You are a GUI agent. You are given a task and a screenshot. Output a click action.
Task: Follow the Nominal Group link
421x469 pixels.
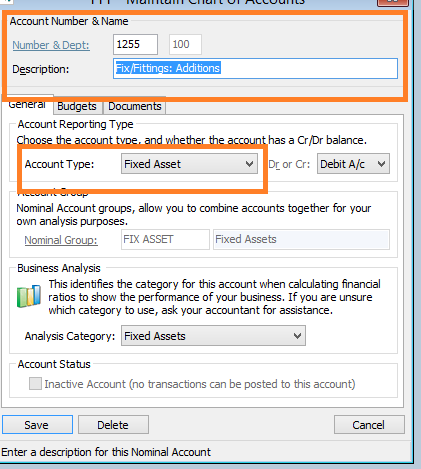pyautogui.click(x=61, y=240)
